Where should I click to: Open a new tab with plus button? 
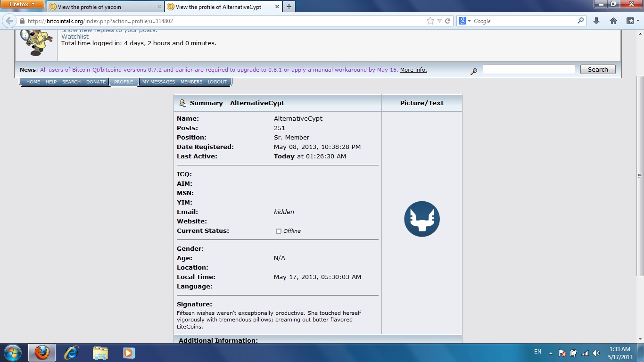coord(289,7)
